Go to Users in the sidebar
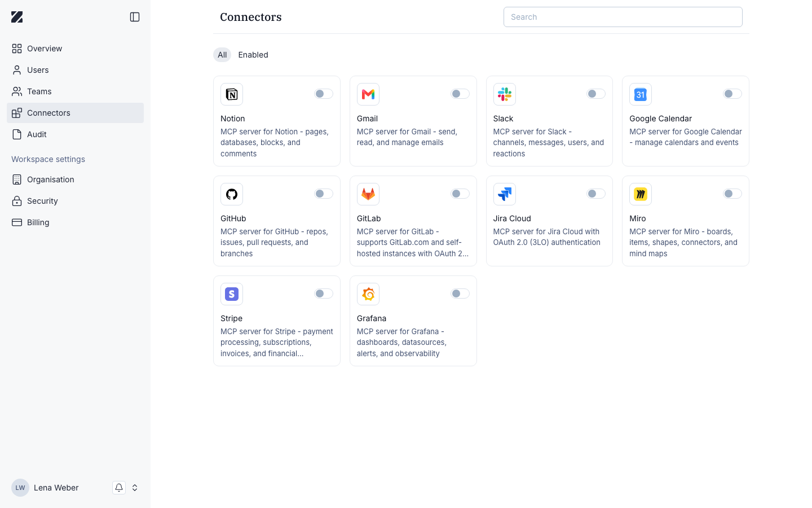Screen dimensions: 812x508 tap(75, 70)
